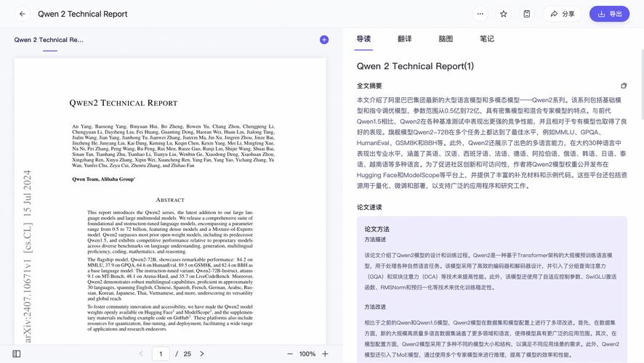Viewport: 644px width, 363px height.
Task: Click the 100% zoom level value
Action: [307, 354]
